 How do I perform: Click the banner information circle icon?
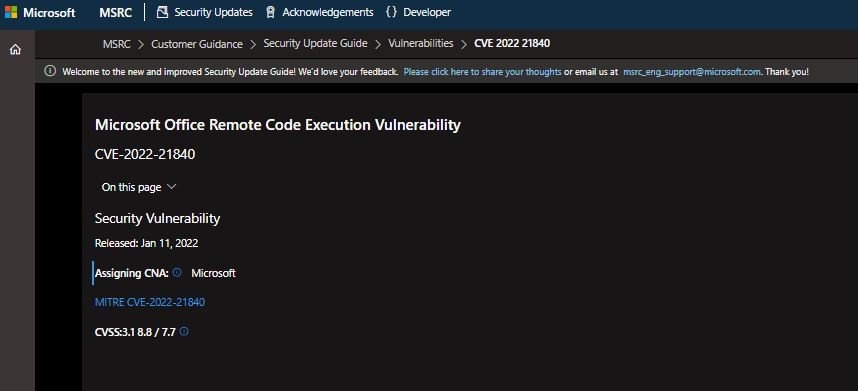tap(50, 71)
